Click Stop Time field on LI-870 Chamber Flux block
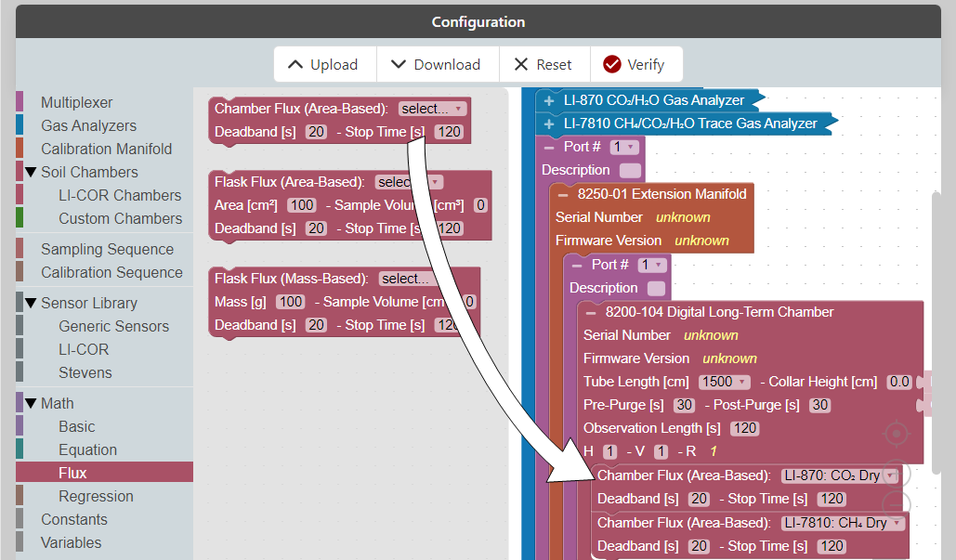Screen dimensions: 956x560 (x=832, y=499)
